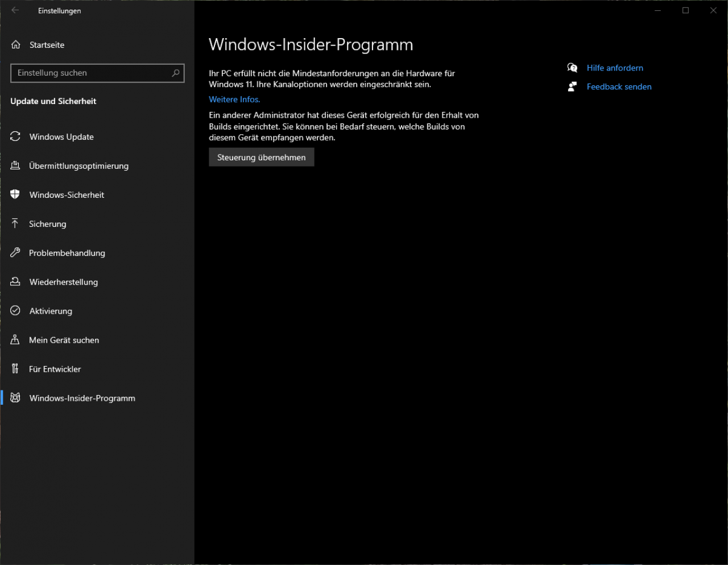Viewport: 728px width, 565px height.
Task: Click the Aktivierung checkmark icon
Action: pos(15,310)
